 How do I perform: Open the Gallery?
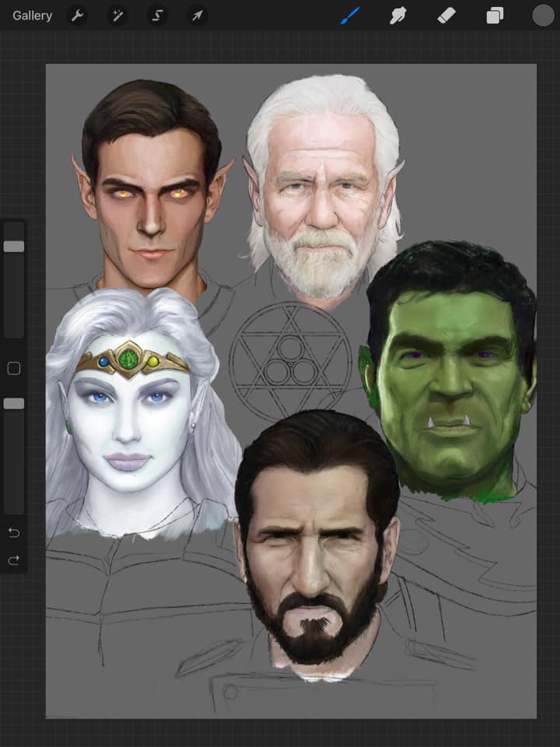point(33,16)
